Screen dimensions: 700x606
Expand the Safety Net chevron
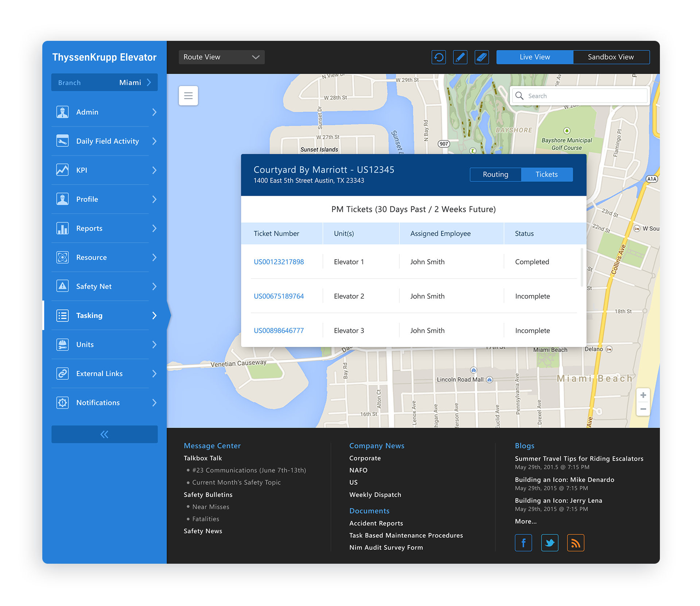154,286
